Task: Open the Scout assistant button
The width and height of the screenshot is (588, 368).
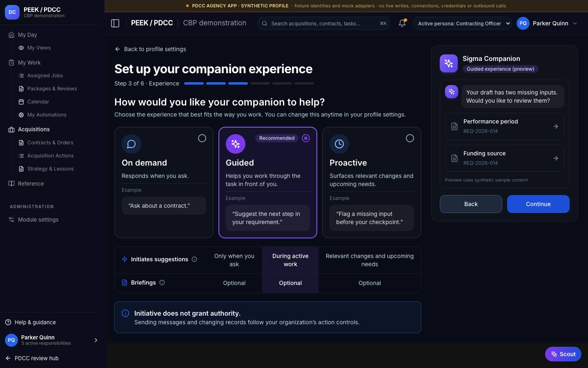Action: (x=563, y=354)
